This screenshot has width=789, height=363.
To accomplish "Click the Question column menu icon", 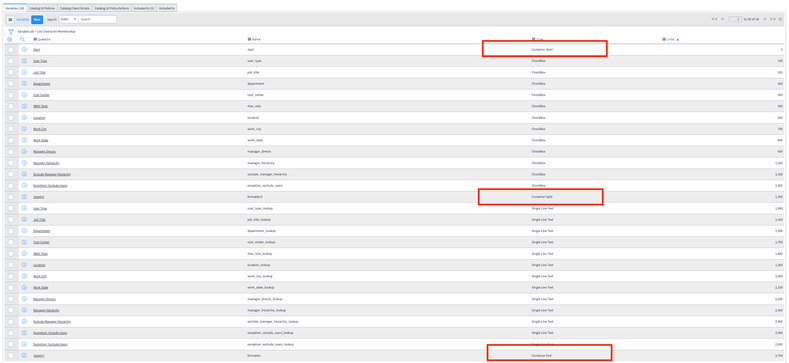I will click(x=35, y=39).
